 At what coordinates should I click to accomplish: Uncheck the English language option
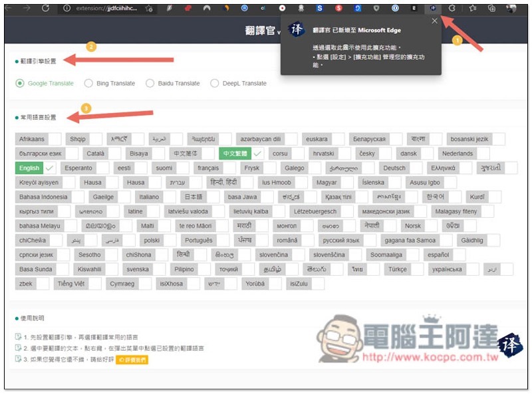(x=50, y=168)
